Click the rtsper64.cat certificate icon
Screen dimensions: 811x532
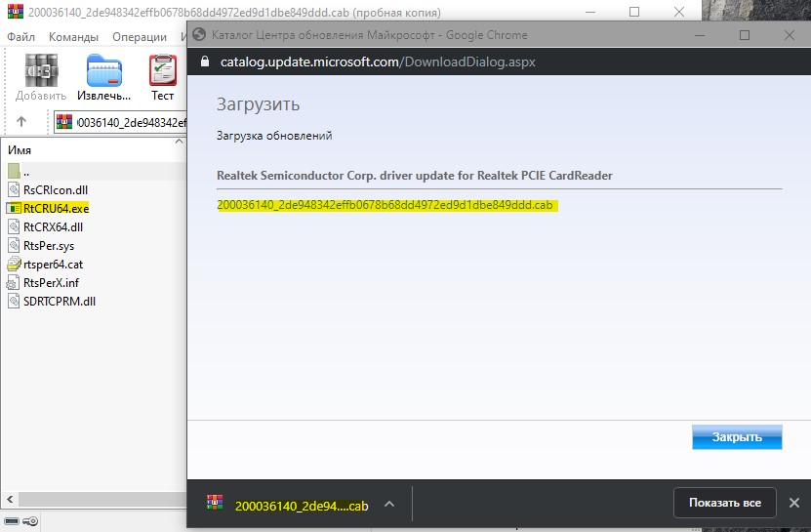tap(14, 265)
